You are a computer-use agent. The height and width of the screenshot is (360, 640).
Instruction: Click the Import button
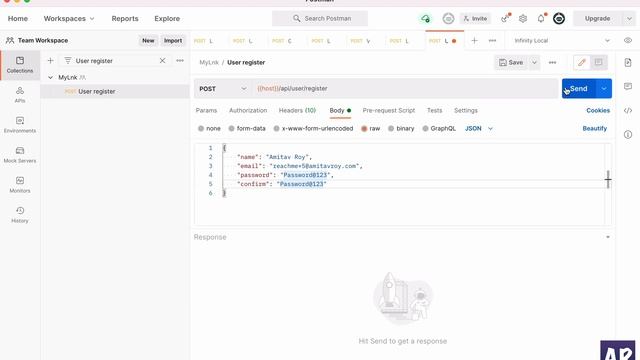coord(173,40)
